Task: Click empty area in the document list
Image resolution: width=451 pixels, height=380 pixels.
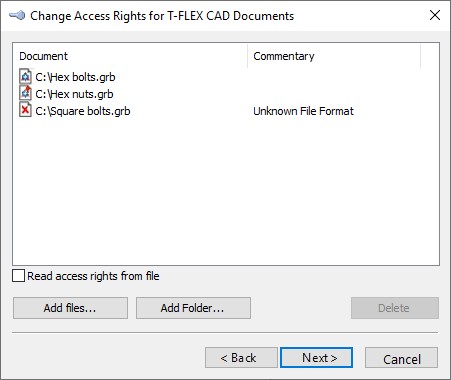Action: [x=226, y=193]
